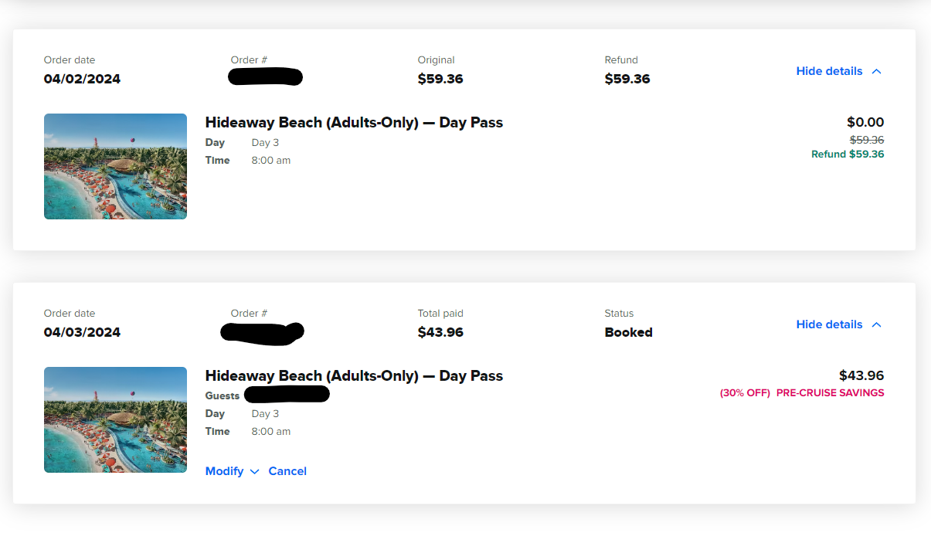Open the Modify dropdown chevron
This screenshot has height=560, width=931.
click(x=254, y=472)
